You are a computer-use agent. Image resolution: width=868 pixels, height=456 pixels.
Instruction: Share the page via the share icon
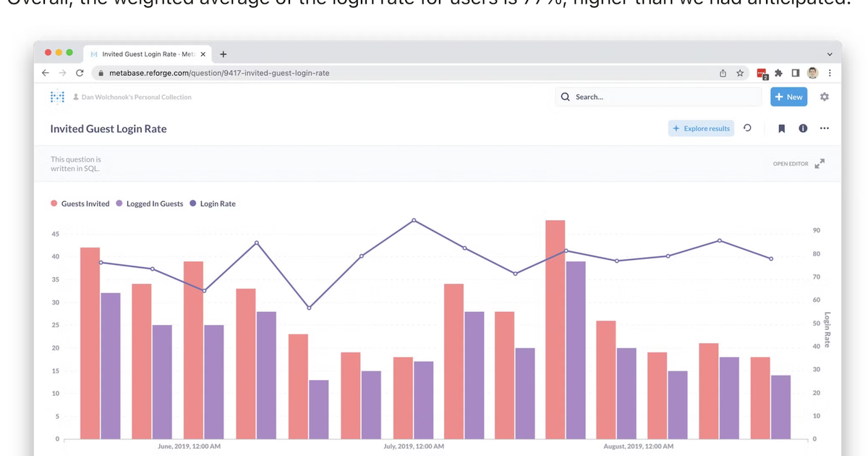(722, 73)
